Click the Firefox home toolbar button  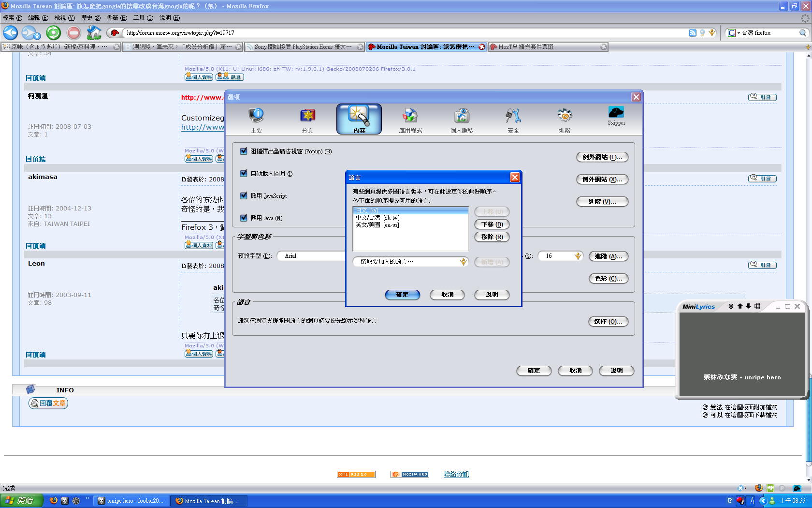click(94, 33)
